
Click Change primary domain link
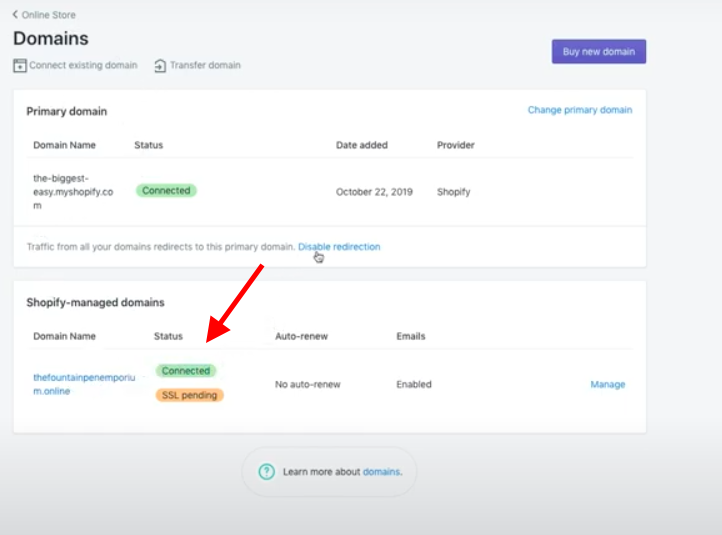coord(580,110)
